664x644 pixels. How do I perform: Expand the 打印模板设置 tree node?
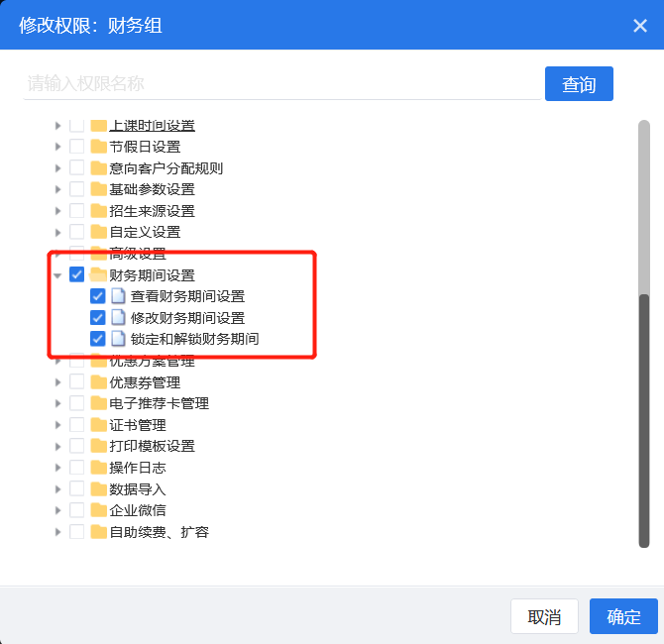tap(58, 446)
